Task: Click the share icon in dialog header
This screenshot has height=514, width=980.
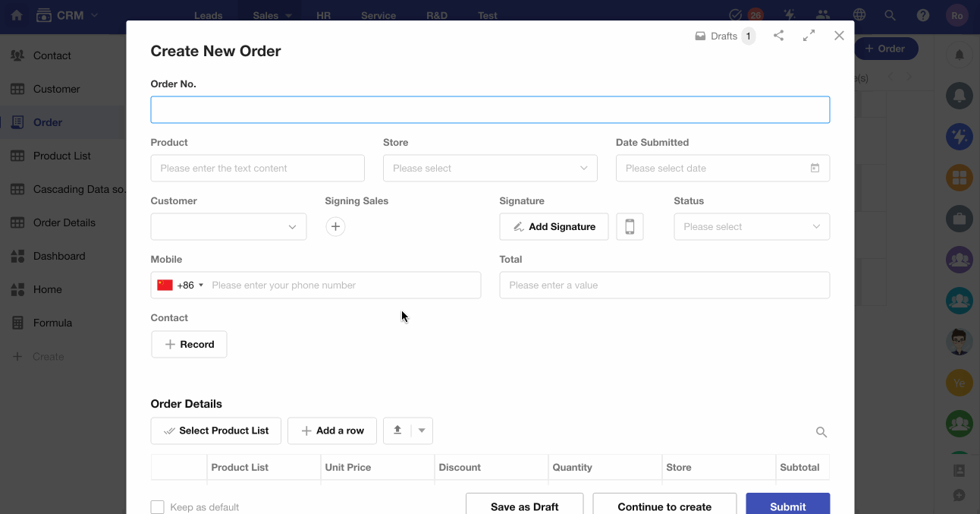Action: (x=778, y=36)
